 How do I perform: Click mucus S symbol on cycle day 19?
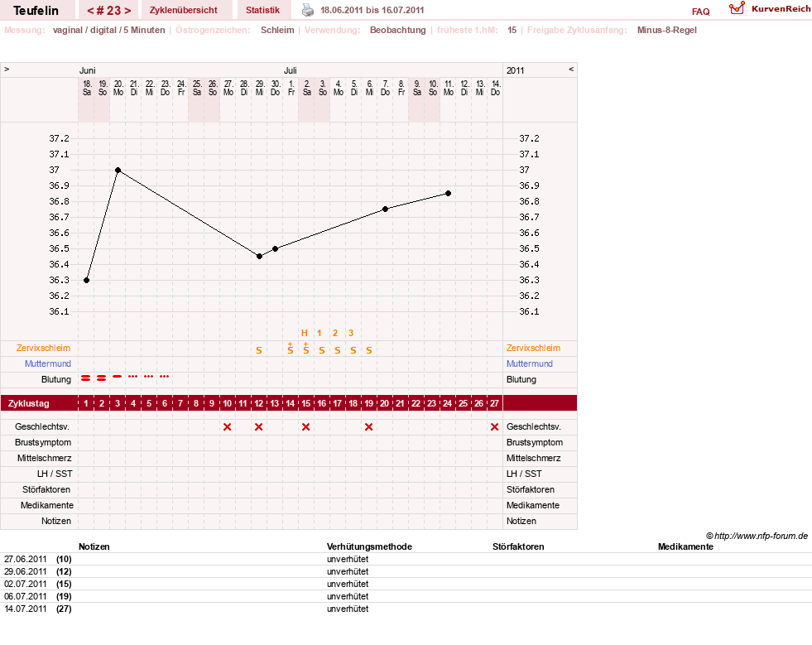click(x=368, y=350)
